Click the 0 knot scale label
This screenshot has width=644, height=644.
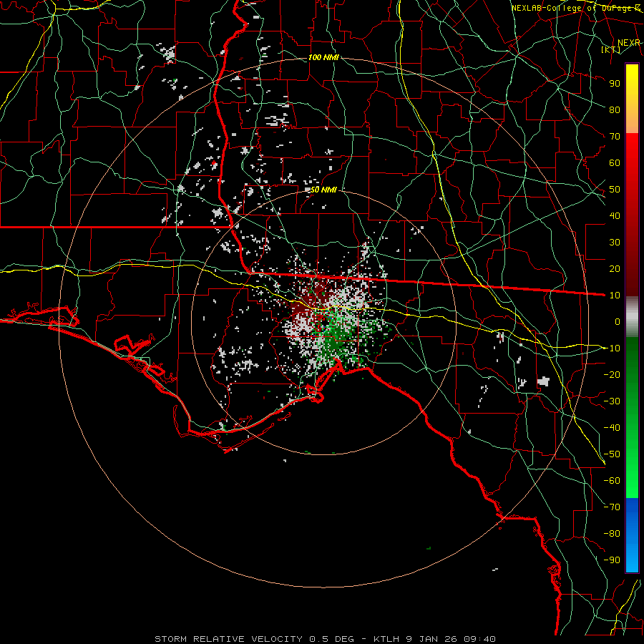(618, 321)
